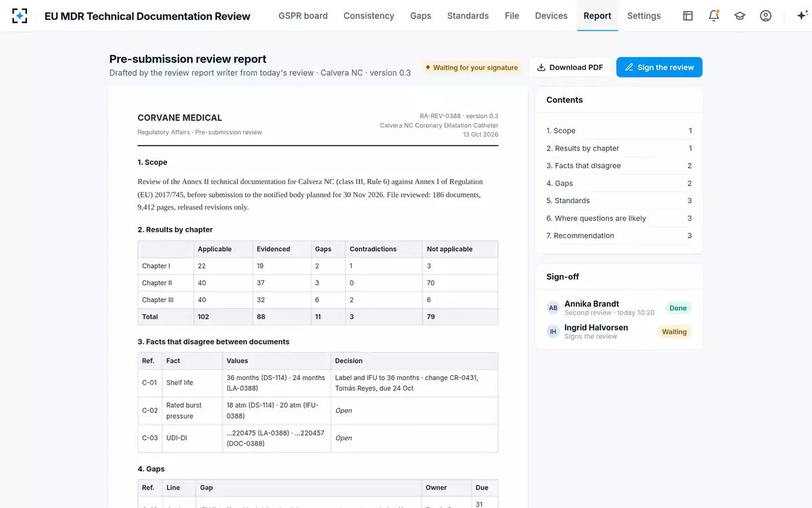Viewport: 812px width, 508px height.
Task: Click Ingrid Halvorsen's IH avatar
Action: point(553,331)
